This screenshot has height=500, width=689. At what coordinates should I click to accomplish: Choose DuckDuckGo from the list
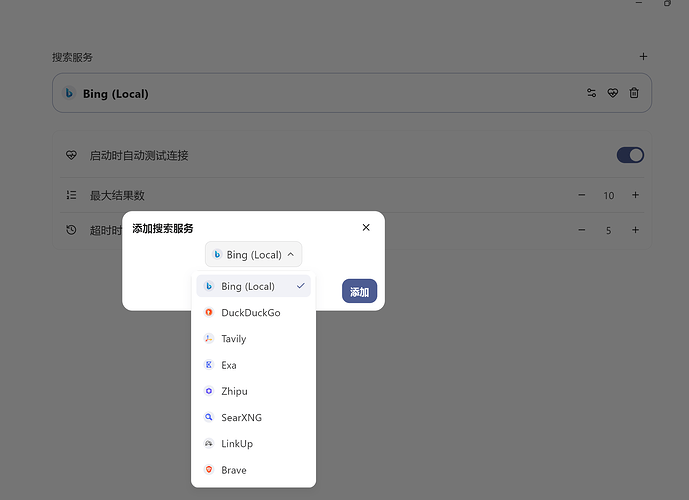coord(254,312)
